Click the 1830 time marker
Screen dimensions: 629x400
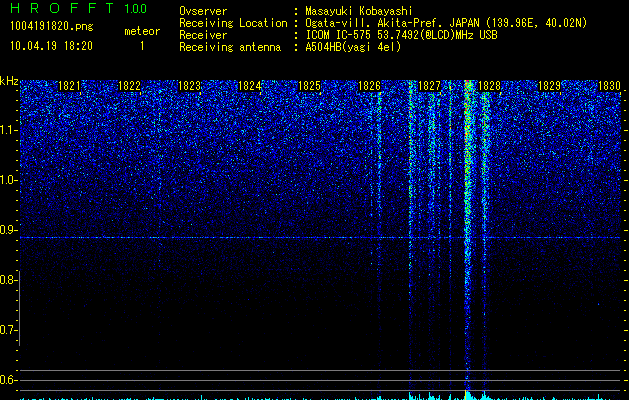609,86
